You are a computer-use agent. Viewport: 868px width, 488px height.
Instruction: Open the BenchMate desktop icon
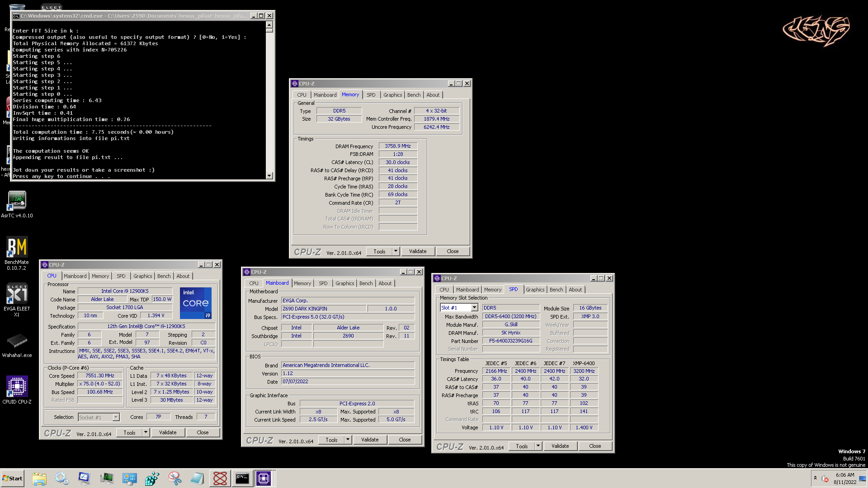pos(17,248)
